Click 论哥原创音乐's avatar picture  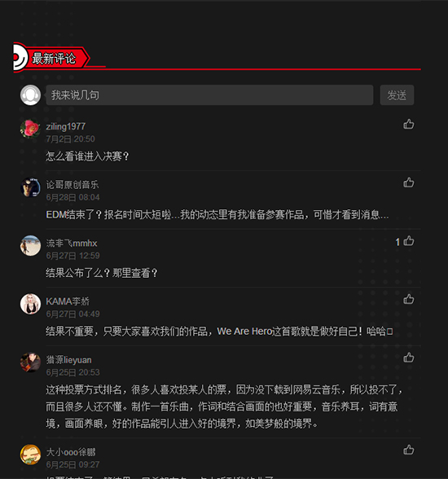tap(30, 187)
